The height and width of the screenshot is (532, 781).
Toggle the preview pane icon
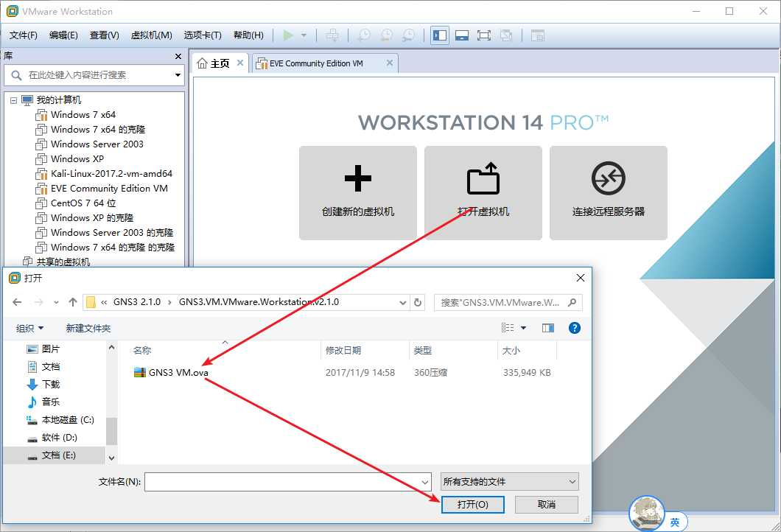click(x=548, y=328)
